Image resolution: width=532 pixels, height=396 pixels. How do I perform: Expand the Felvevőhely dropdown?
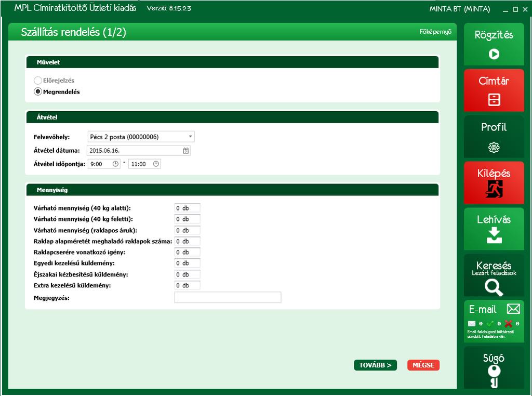190,136
